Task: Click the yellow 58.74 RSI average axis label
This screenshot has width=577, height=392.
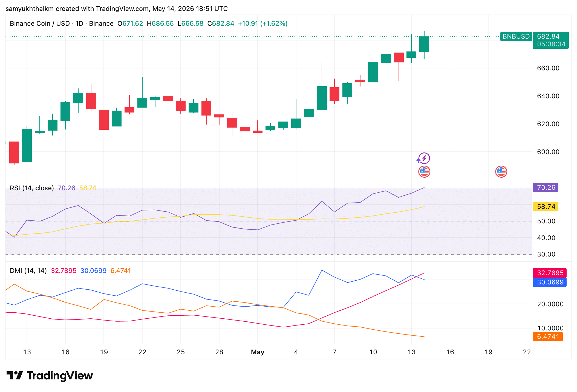Action: point(545,207)
